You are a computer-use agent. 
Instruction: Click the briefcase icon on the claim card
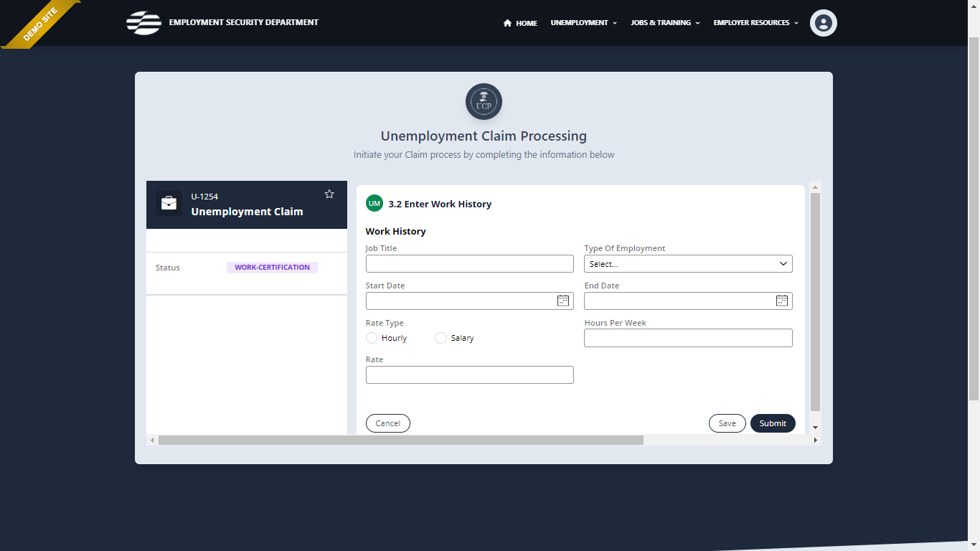tap(169, 203)
